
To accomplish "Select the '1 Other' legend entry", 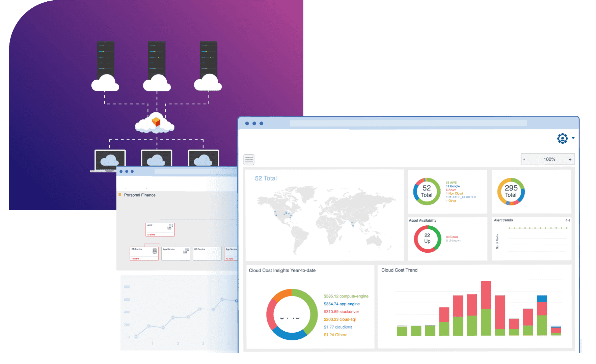I will (451, 201).
